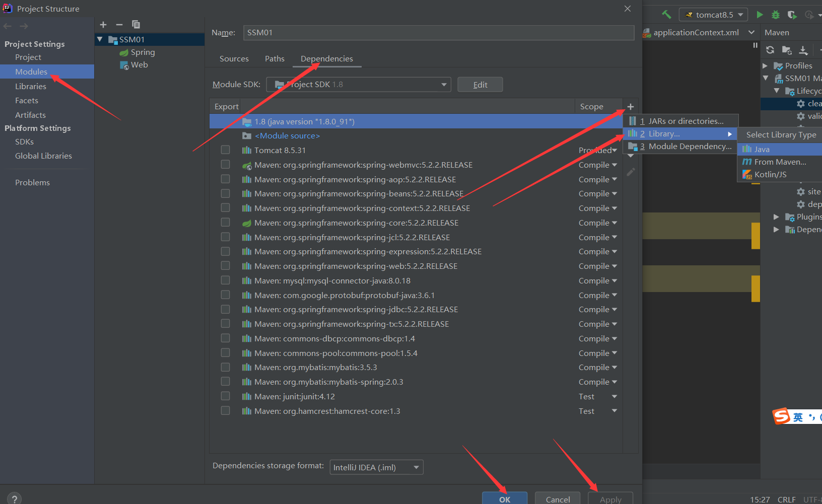This screenshot has height=504, width=822.
Task: Toggle export checkbox for junit:4.12
Action: pos(225,396)
